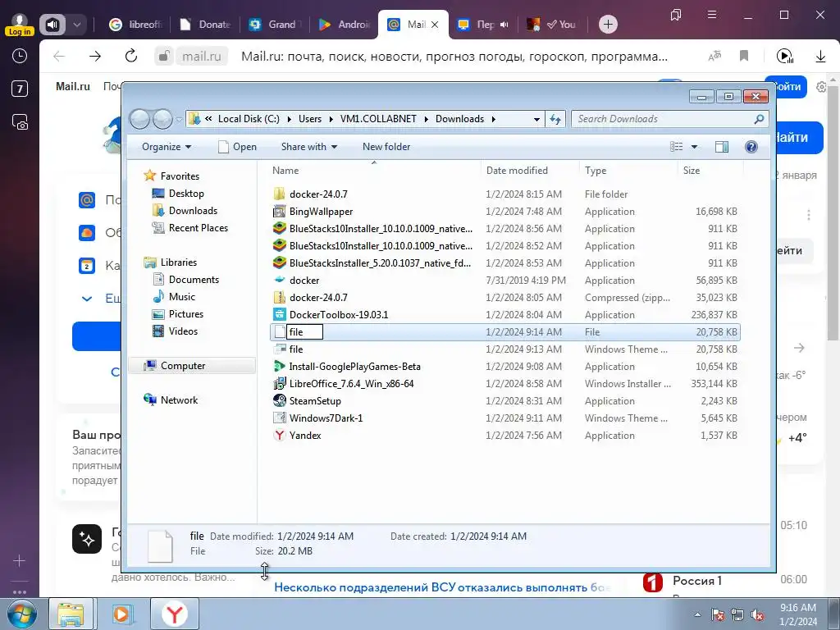The width and height of the screenshot is (840, 630).
Task: Click New folder in the toolbar
Action: tap(386, 147)
